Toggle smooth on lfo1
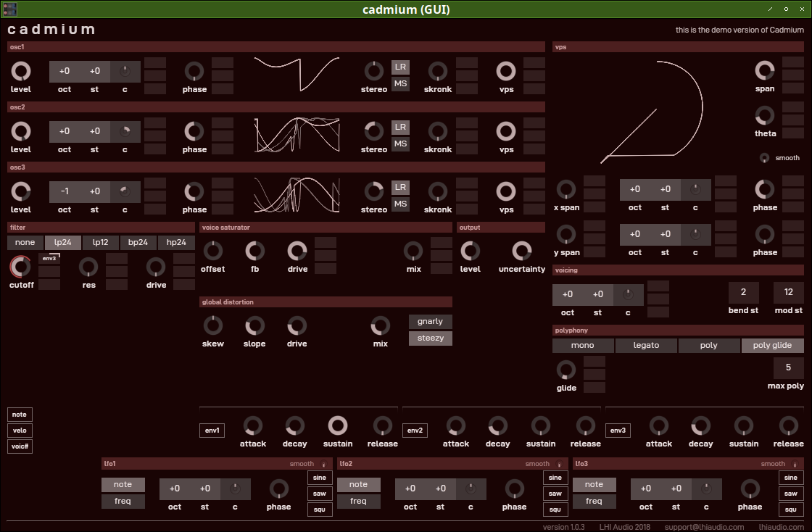Screen dimensions: 812x532 [323, 464]
